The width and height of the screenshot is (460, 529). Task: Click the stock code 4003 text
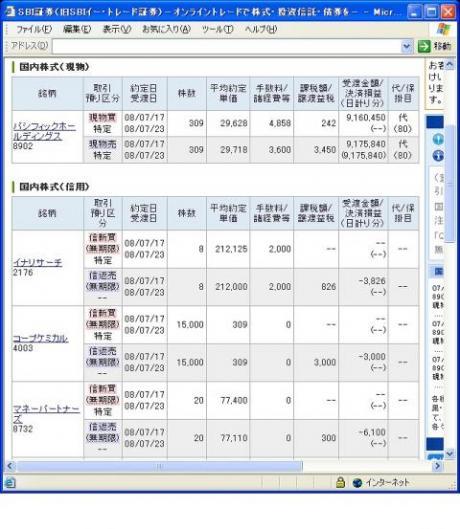point(23,348)
